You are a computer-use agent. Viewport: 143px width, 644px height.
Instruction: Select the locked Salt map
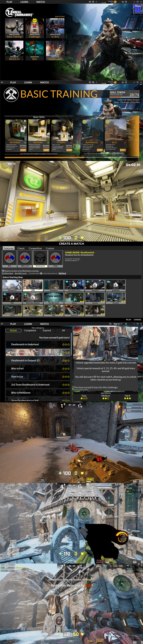(12, 298)
